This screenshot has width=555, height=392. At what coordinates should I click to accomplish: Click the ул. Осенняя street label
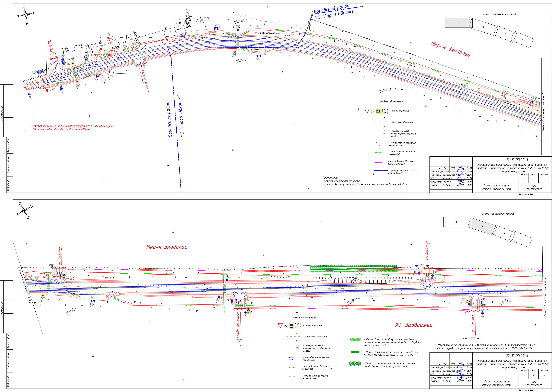pos(473,324)
